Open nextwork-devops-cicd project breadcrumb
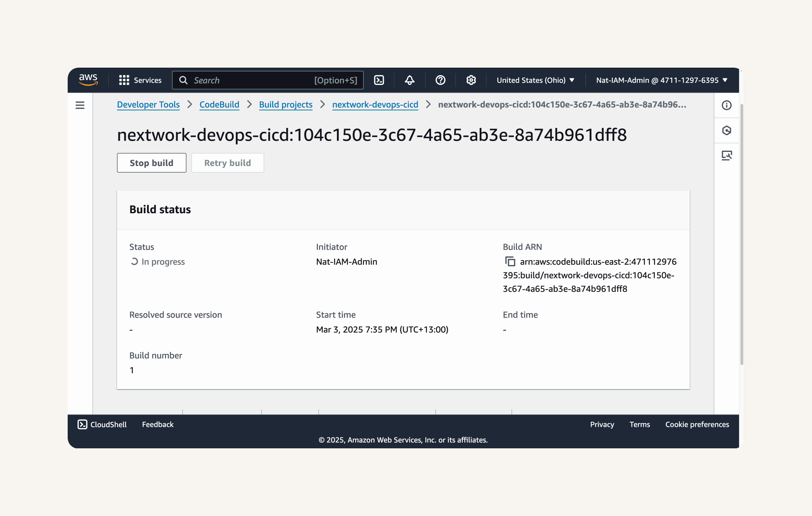This screenshot has width=812, height=516. click(375, 105)
